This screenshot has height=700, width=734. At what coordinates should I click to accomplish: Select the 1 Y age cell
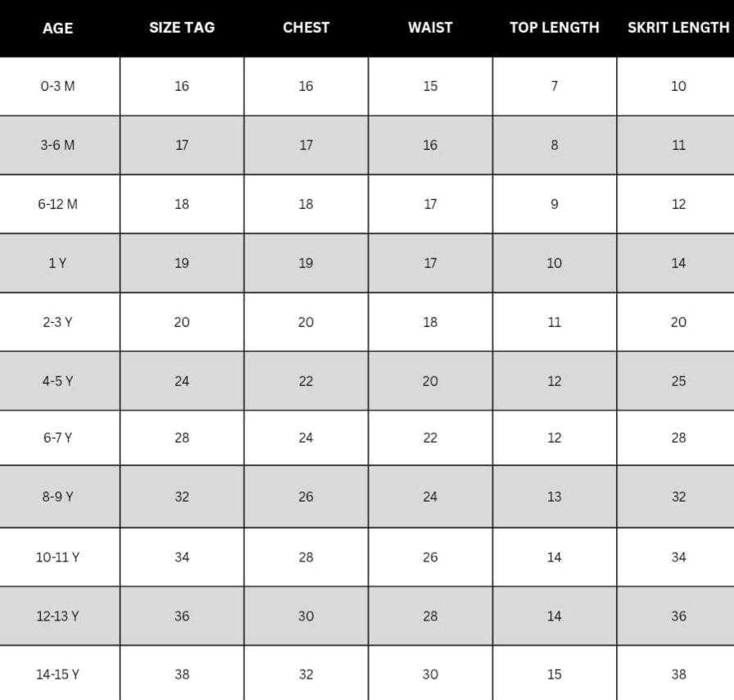point(57,263)
